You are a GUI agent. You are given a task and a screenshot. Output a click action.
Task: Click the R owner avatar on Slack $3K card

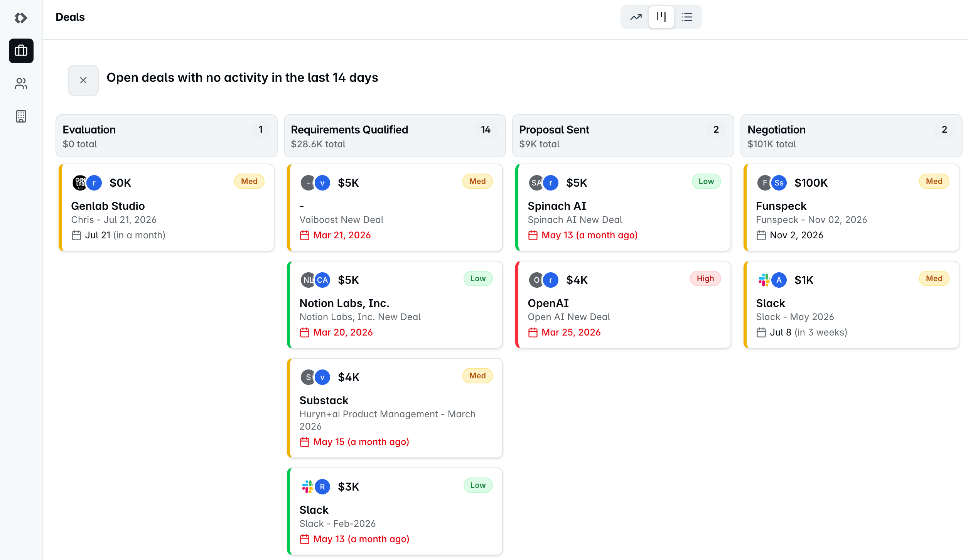click(322, 487)
